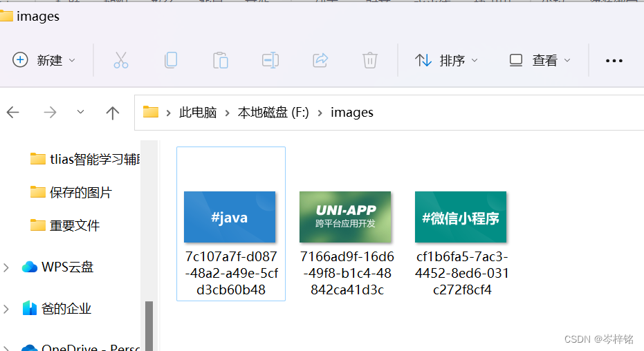
Task: Click folder icon beside 保存的图片
Action: [38, 192]
